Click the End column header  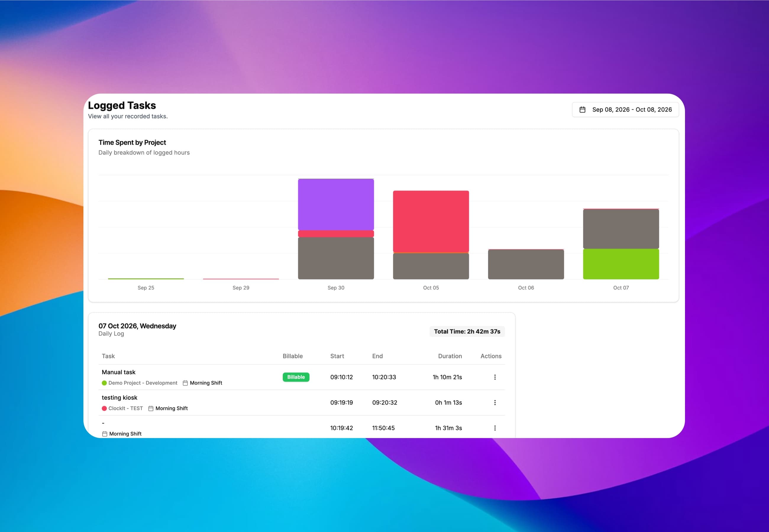(377, 356)
